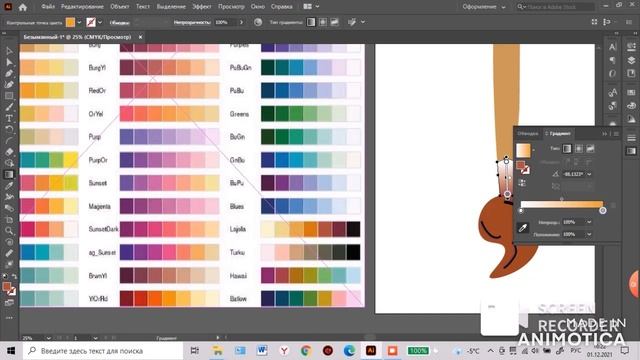Select the Direct Selection tool

pos(9,62)
